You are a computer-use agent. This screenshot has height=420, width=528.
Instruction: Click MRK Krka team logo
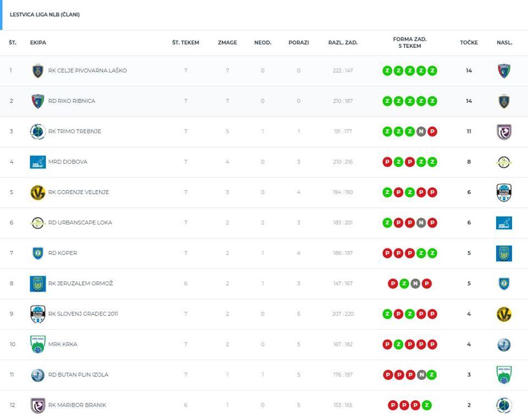[37, 345]
